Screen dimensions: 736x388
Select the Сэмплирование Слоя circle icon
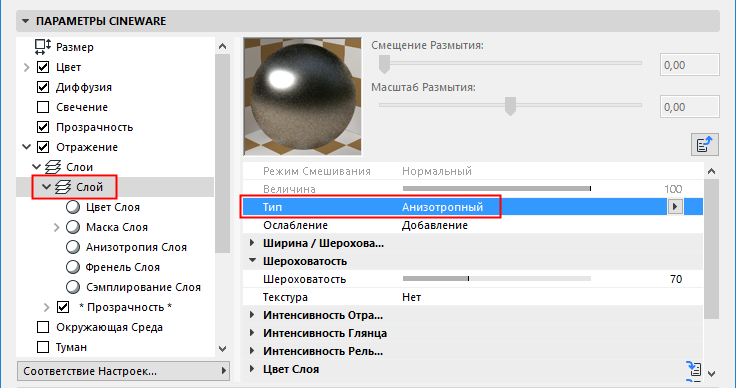point(73,287)
